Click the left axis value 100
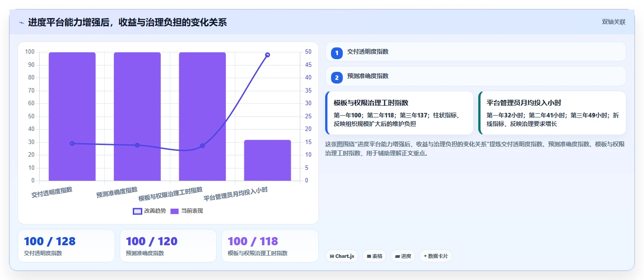The height and width of the screenshot is (280, 644). coord(30,52)
